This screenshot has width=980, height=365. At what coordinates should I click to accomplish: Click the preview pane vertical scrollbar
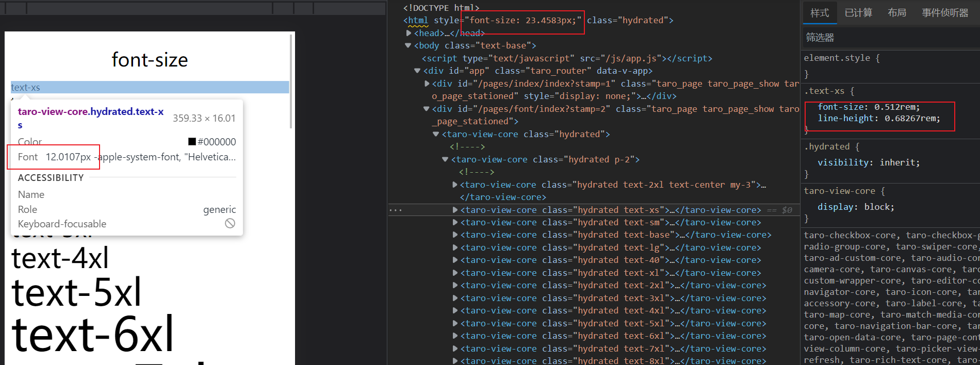pyautogui.click(x=291, y=81)
